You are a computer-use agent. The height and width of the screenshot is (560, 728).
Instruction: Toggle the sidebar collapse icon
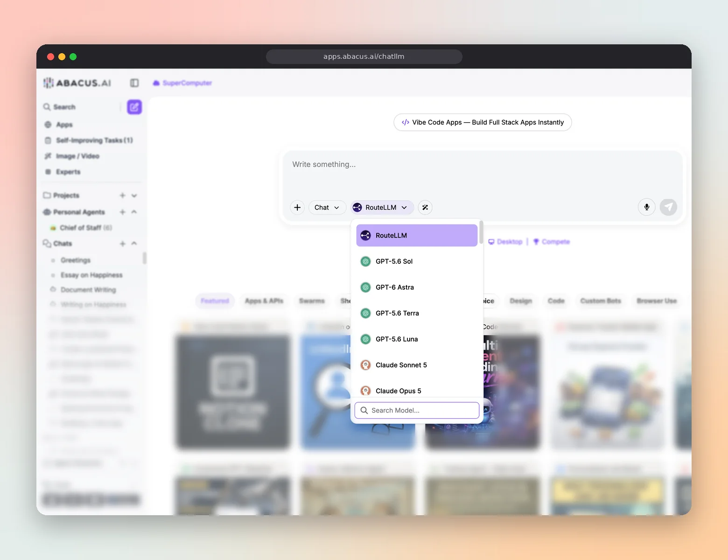pos(134,83)
